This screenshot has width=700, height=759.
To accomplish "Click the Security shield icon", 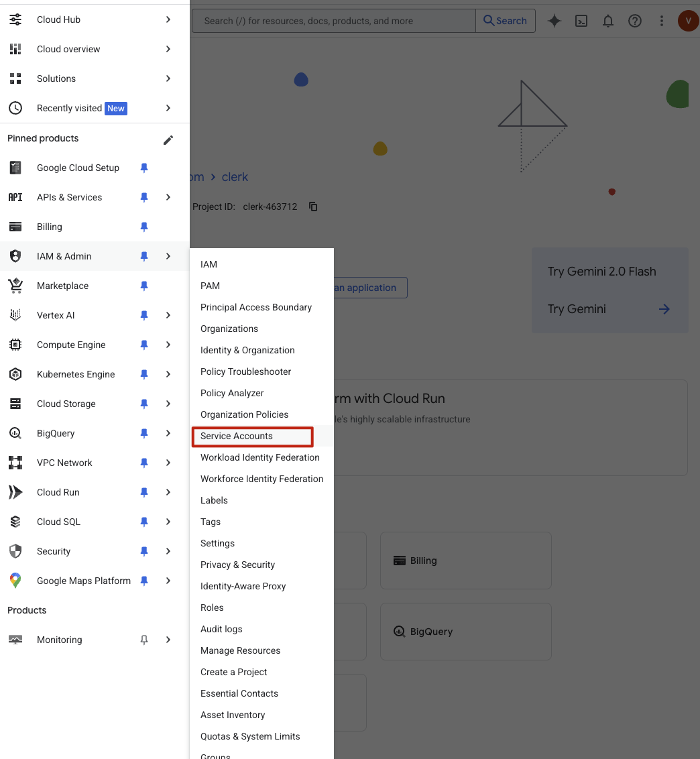I will [x=15, y=551].
